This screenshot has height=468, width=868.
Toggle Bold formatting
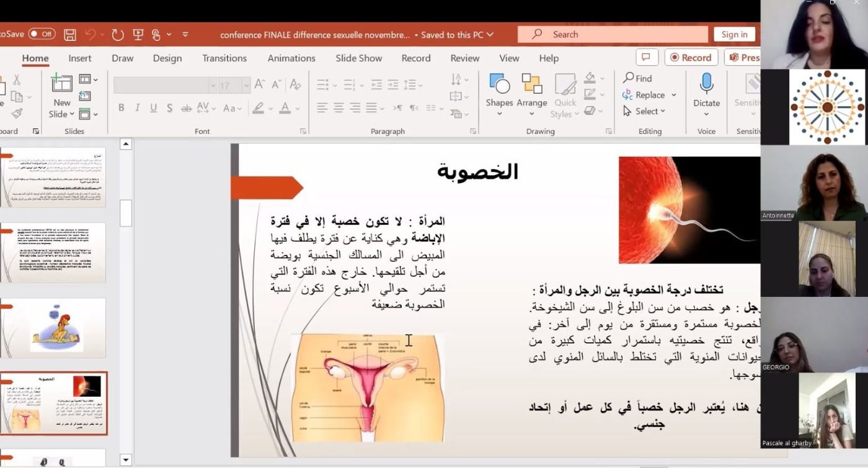point(121,108)
